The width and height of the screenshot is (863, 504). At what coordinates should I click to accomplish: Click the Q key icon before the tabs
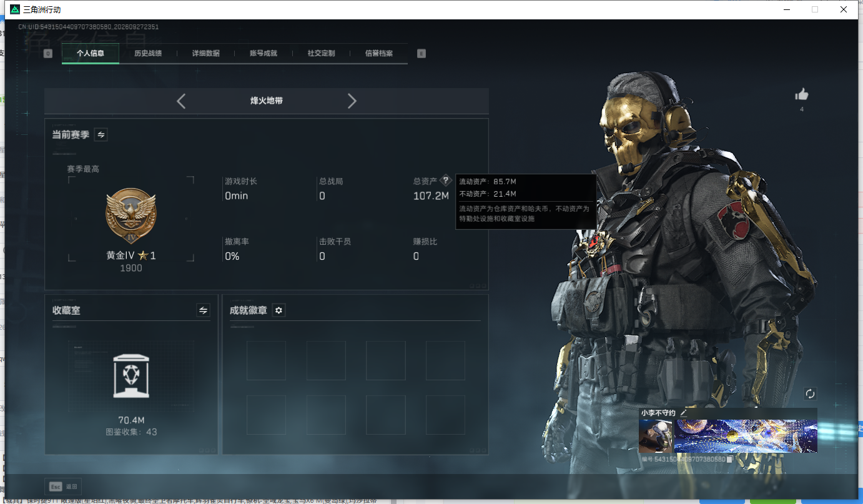48,54
